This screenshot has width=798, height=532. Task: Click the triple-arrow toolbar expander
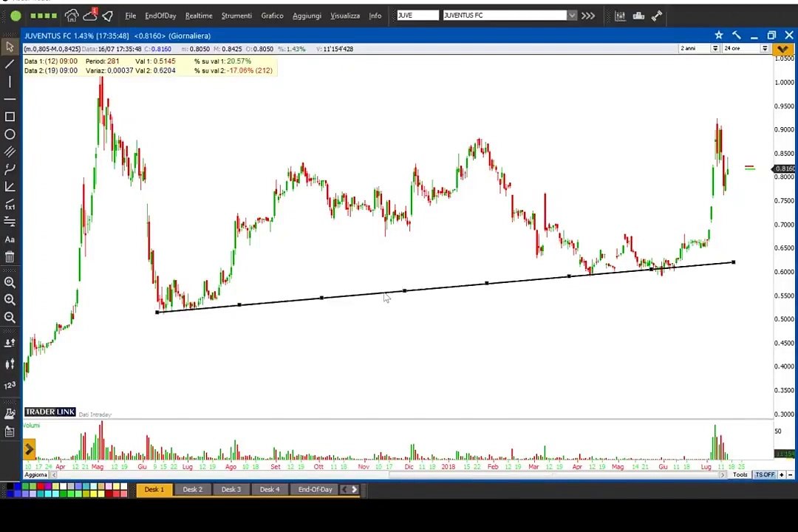pos(588,16)
